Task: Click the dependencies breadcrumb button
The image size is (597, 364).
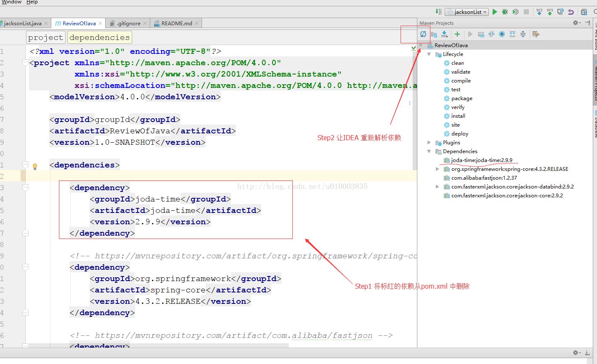Action: click(x=99, y=37)
